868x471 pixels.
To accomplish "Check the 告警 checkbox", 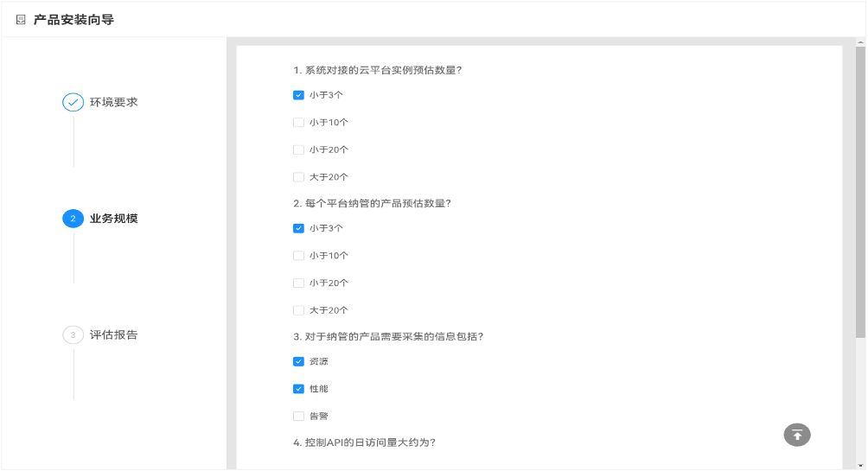I will [298, 417].
